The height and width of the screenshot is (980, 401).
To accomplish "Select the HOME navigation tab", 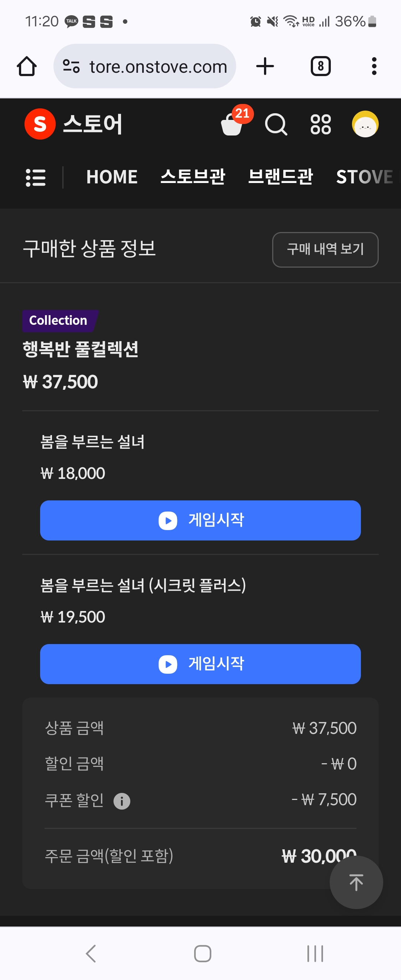I will (112, 177).
